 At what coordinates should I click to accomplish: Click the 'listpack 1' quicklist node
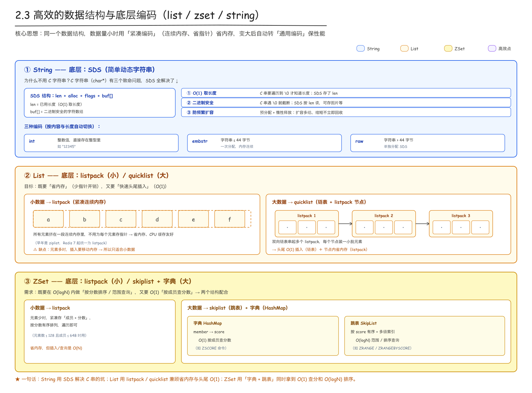click(x=307, y=224)
